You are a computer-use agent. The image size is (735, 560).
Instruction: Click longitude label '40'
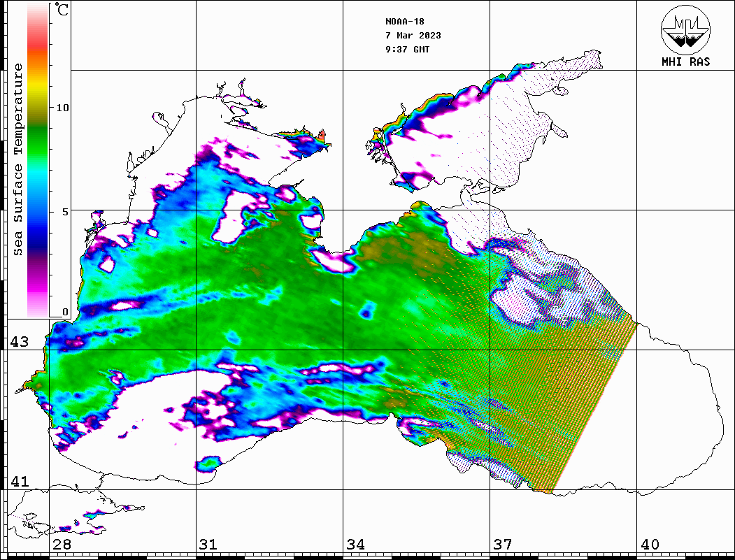coord(650,545)
